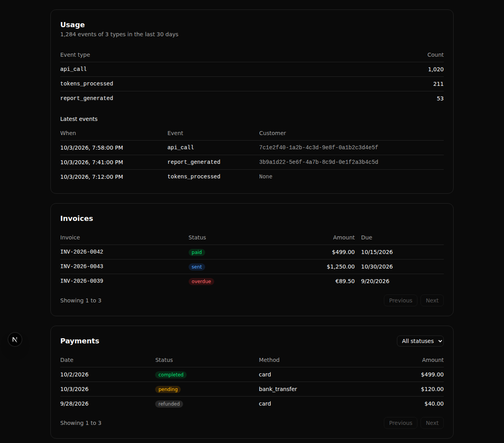Click customer ID starting with 7c1e2f40

pos(319,148)
